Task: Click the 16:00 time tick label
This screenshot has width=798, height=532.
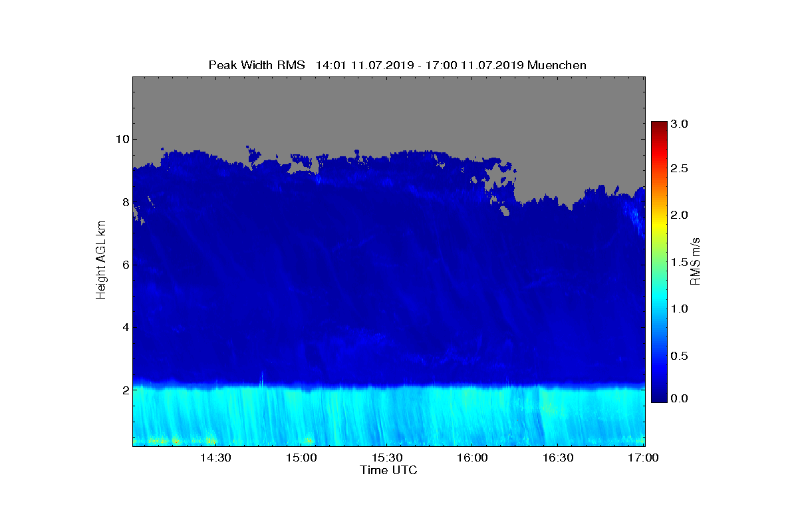Action: (473, 458)
